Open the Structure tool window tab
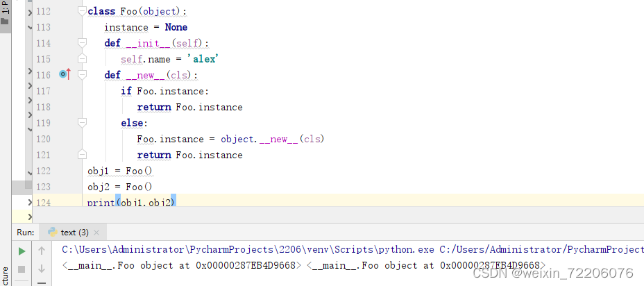Image resolution: width=644 pixels, height=286 pixels. point(5,276)
